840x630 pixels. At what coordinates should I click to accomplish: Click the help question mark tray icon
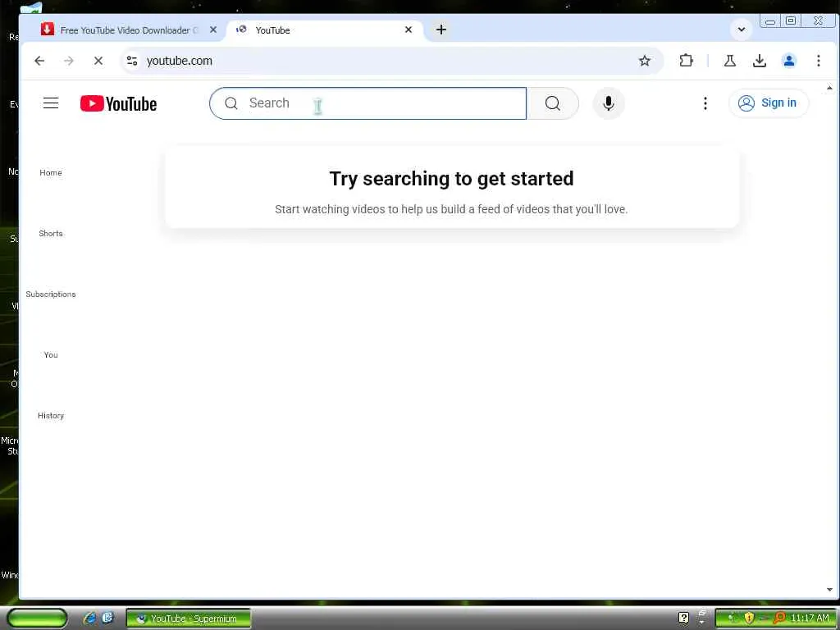pyautogui.click(x=683, y=619)
